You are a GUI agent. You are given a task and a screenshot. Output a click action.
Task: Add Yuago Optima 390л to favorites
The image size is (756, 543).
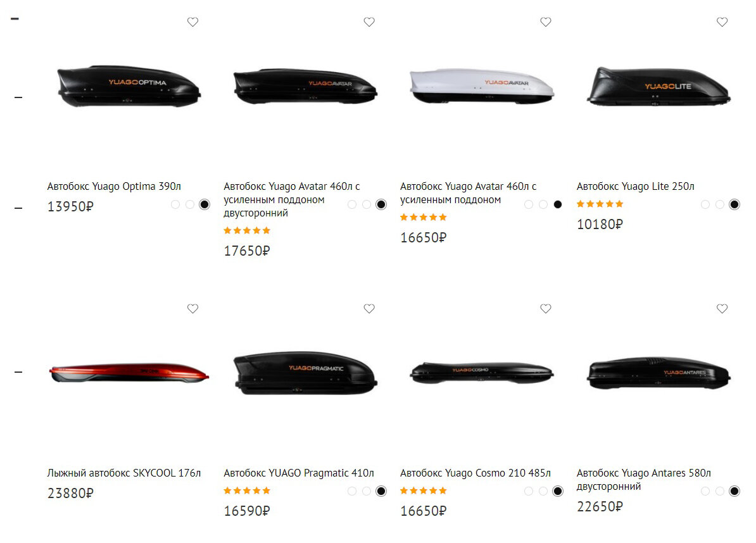(x=193, y=22)
